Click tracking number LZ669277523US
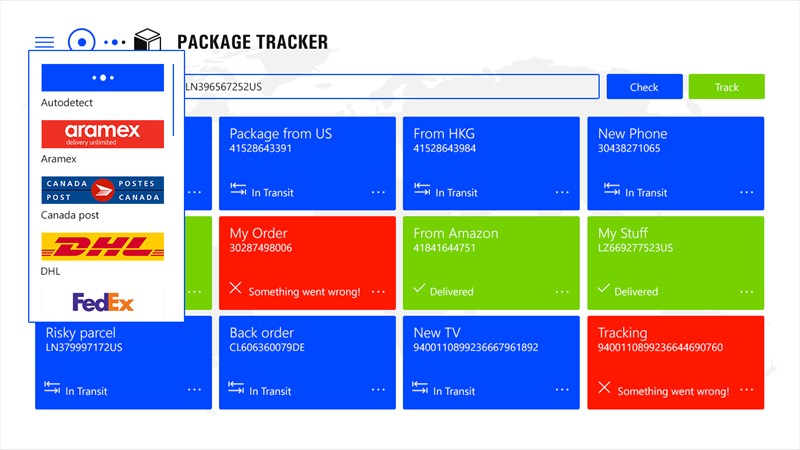The height and width of the screenshot is (450, 800). pos(635,248)
